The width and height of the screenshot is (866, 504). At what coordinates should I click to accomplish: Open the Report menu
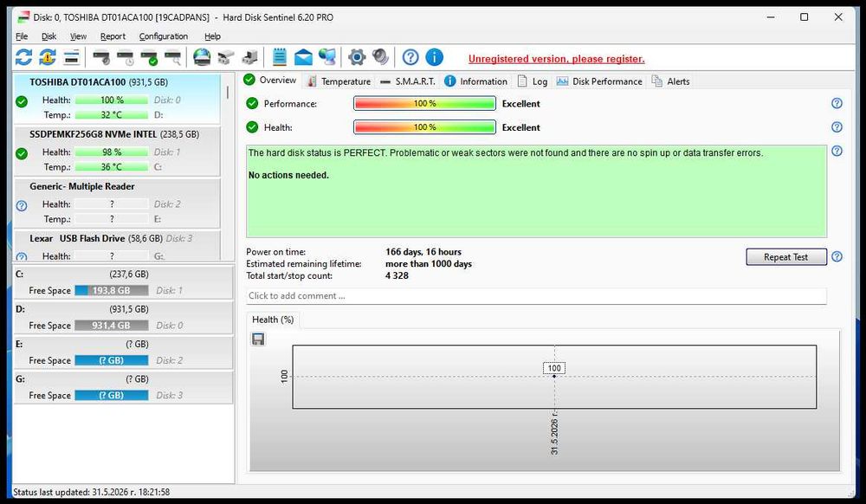click(113, 36)
